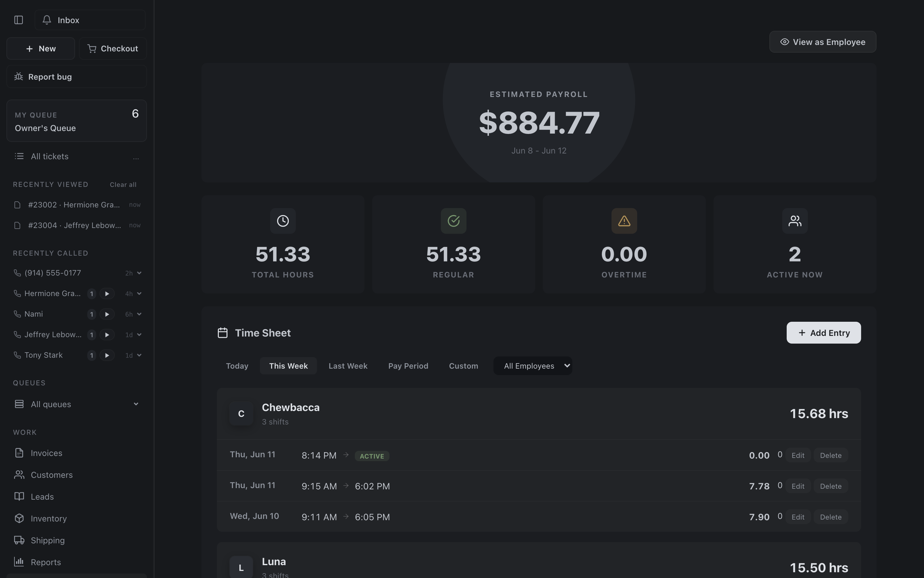Click the Chewbacca avatar C

coord(241,414)
